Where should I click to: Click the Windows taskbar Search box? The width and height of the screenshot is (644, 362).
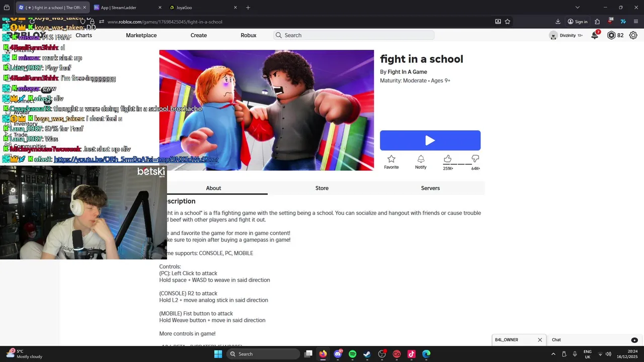262,354
